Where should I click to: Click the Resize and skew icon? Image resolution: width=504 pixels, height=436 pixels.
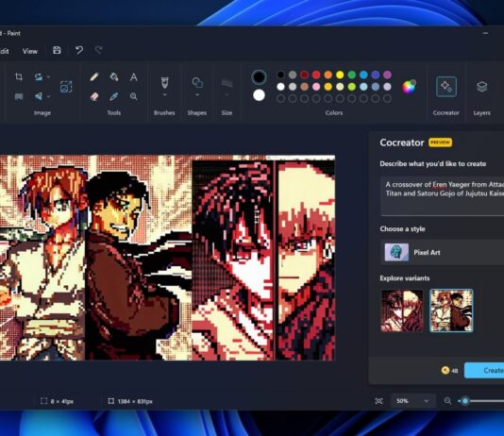point(19,96)
